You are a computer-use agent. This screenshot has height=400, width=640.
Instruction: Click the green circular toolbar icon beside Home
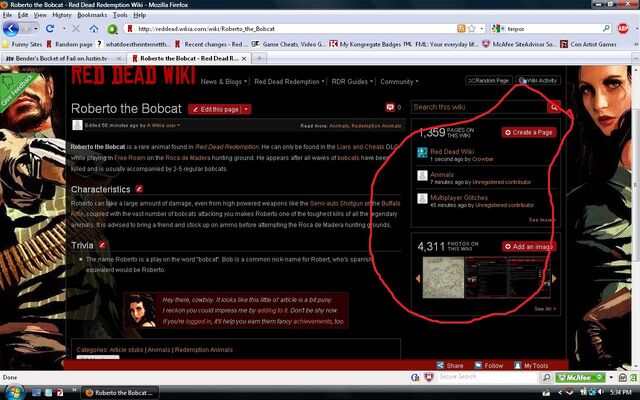tap(112, 29)
